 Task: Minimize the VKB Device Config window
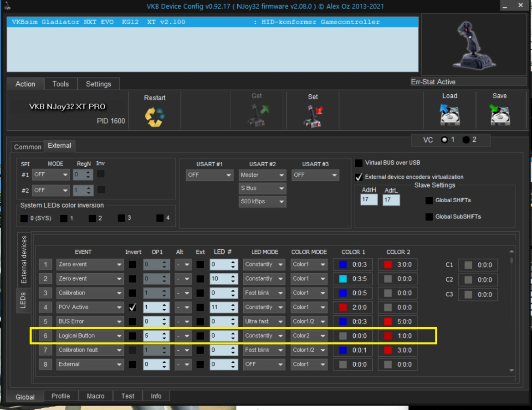[x=505, y=6]
